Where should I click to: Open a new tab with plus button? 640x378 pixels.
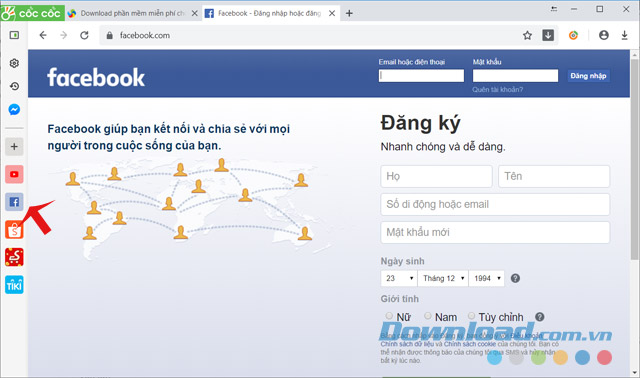pyautogui.click(x=349, y=13)
